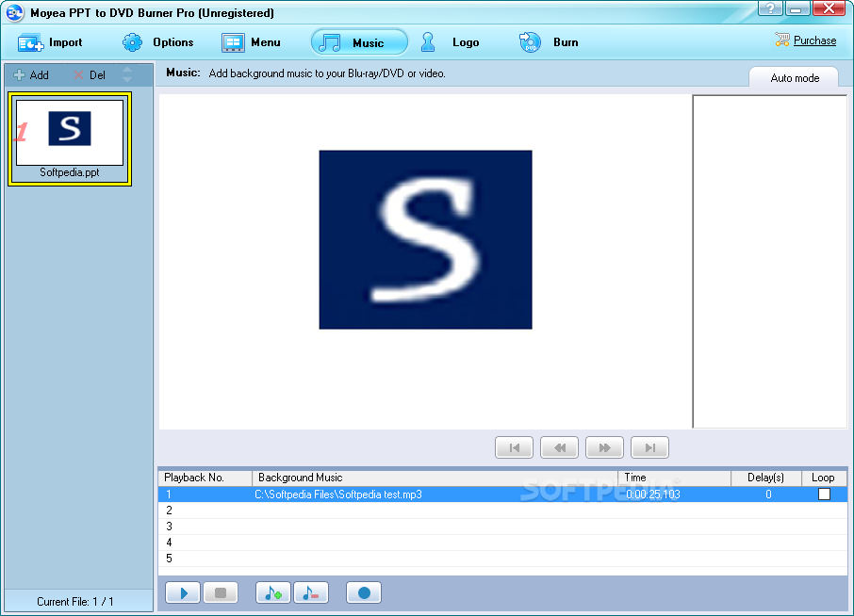Screen dimensions: 854x616
Task: Click the Background Music column header
Action: pyautogui.click(x=435, y=478)
